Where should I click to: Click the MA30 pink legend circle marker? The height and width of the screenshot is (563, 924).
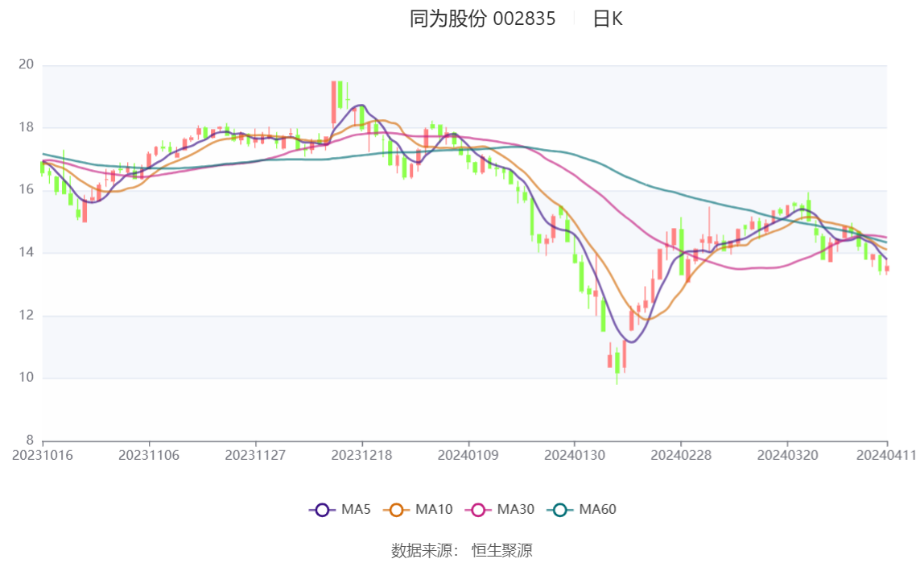click(478, 510)
